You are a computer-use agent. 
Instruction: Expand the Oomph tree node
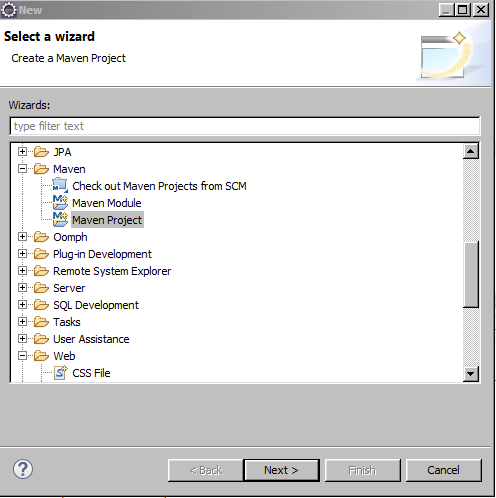coord(22,237)
